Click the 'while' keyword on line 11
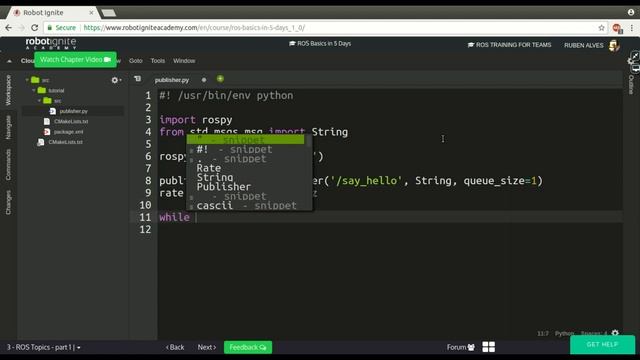640x360 pixels. tap(174, 217)
